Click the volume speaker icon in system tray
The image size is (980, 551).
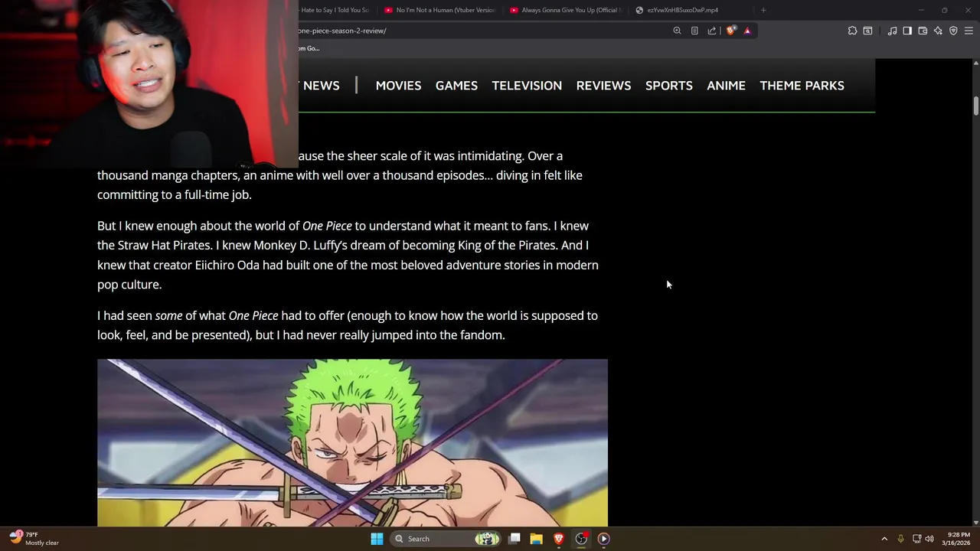(x=929, y=539)
